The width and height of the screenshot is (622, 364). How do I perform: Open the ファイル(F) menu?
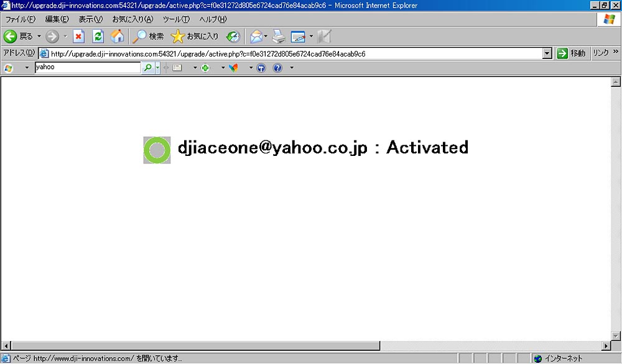pos(21,19)
